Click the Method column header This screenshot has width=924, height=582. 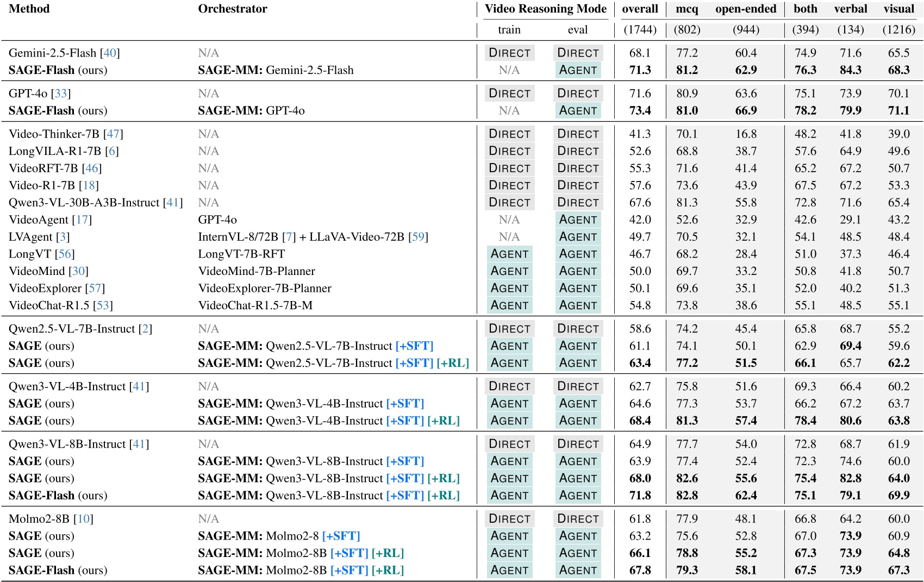29,9
